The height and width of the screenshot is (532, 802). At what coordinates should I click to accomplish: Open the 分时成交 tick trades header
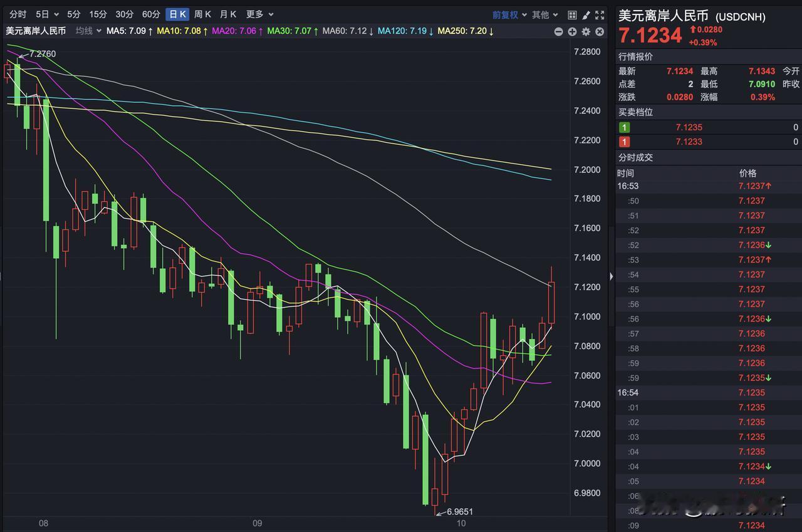tap(635, 157)
